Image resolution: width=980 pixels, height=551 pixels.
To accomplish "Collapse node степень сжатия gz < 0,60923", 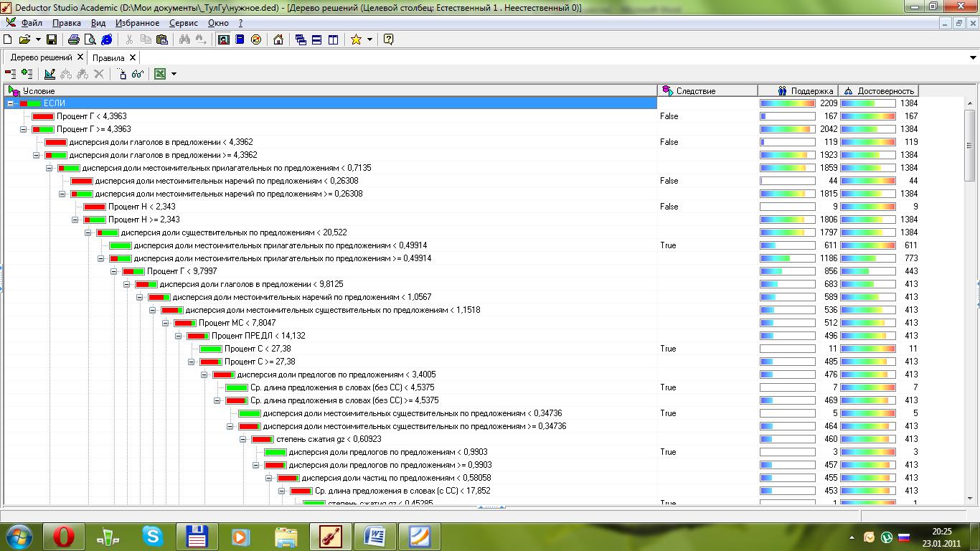I will [243, 439].
